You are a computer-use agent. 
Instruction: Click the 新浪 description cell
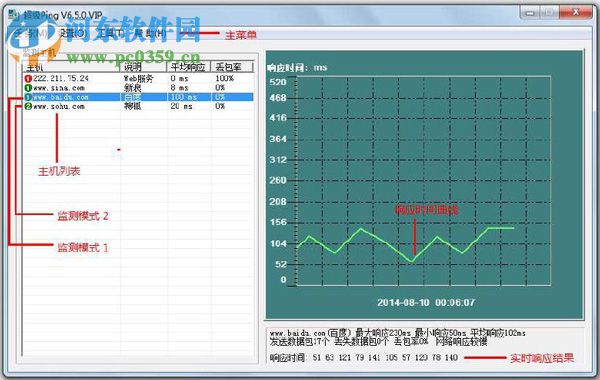132,88
